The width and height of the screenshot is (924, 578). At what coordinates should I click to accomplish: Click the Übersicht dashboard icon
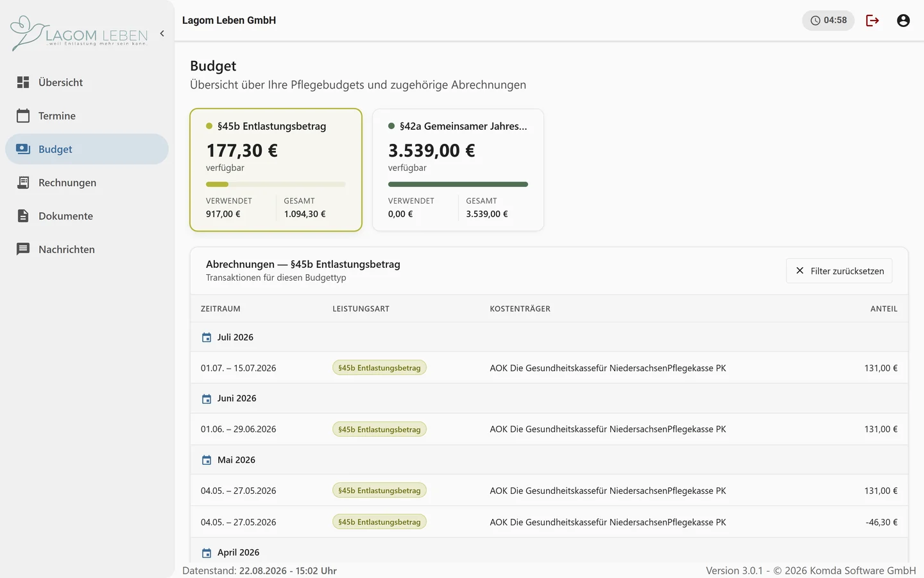pyautogui.click(x=23, y=82)
